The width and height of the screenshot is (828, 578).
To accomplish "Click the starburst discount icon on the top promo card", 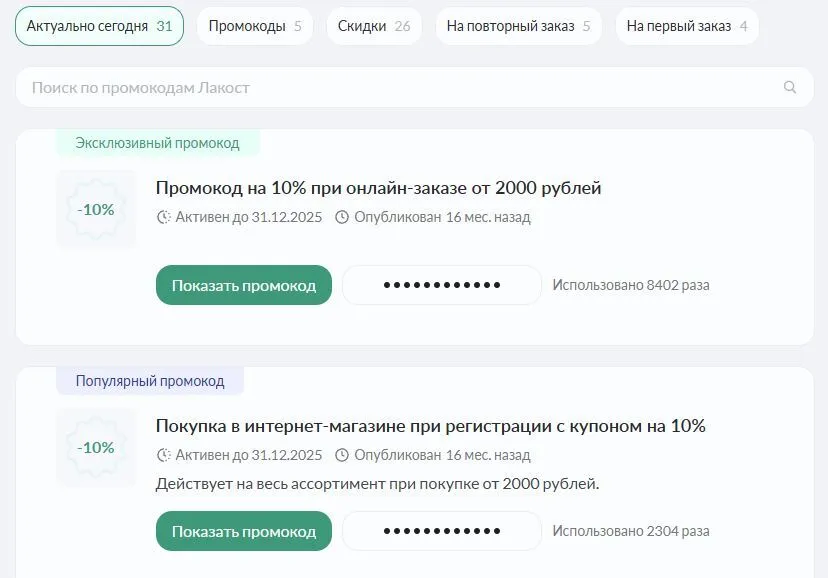I will pyautogui.click(x=95, y=209).
